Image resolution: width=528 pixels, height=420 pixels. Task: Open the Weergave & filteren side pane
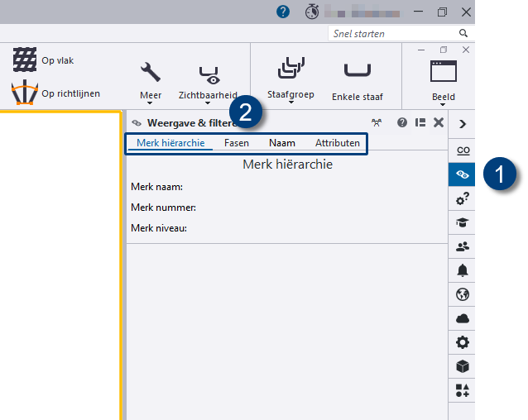click(462, 174)
